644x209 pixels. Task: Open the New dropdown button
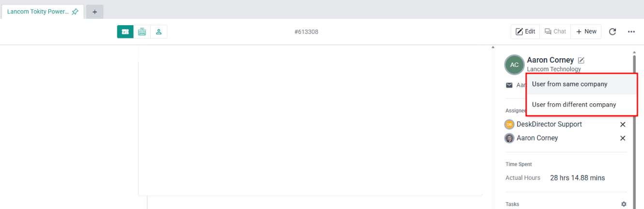(x=586, y=32)
